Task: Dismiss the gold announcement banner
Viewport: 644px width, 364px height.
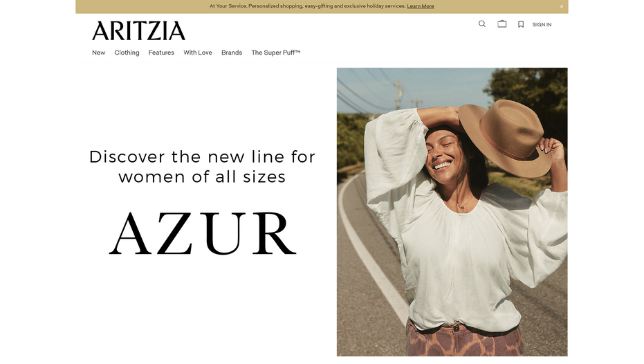Action: pyautogui.click(x=562, y=6)
